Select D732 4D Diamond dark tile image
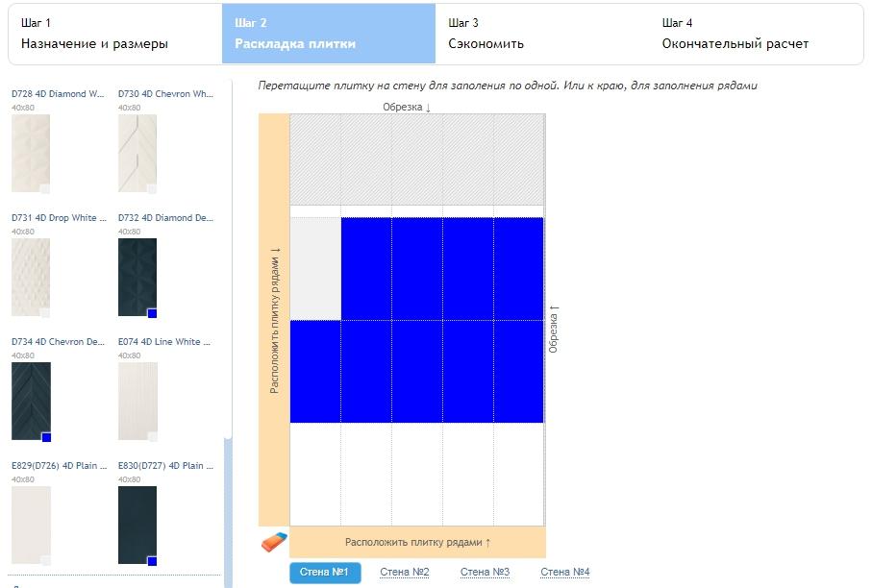 click(x=137, y=277)
